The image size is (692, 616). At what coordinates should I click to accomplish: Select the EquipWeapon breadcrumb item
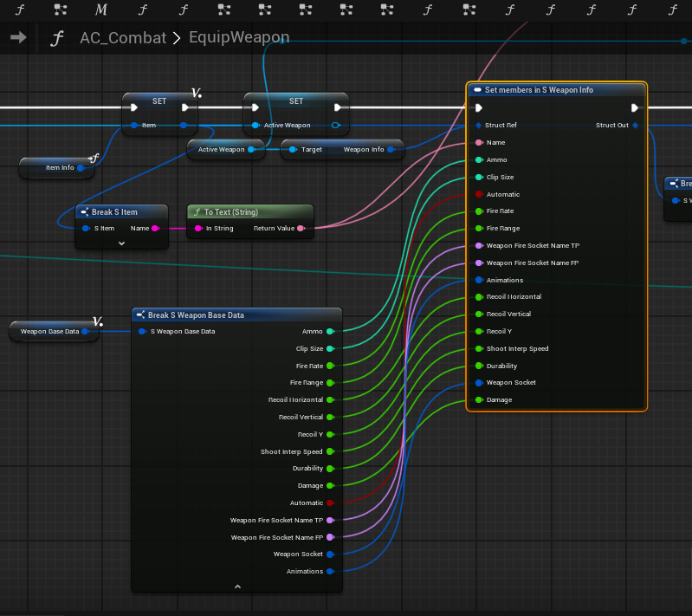tap(238, 38)
